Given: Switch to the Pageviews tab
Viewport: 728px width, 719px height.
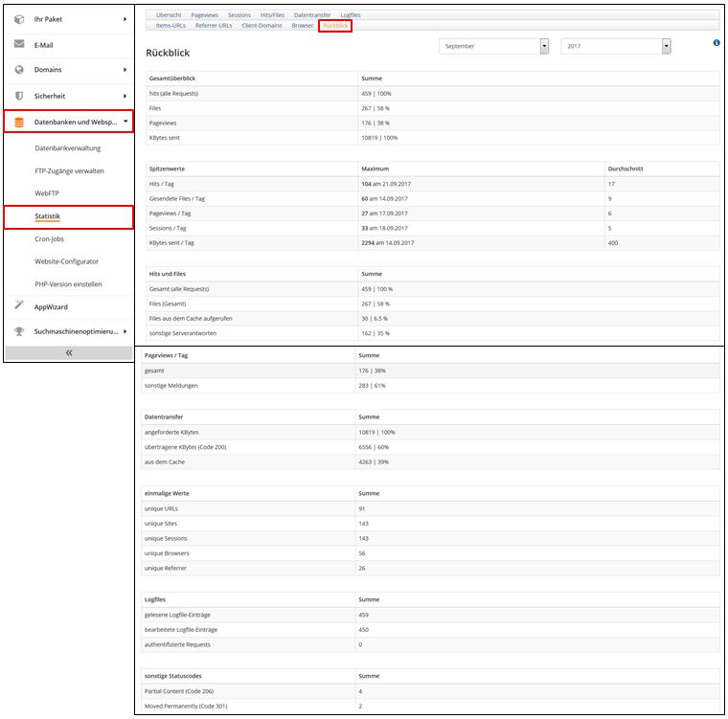Looking at the screenshot, I should 204,15.
